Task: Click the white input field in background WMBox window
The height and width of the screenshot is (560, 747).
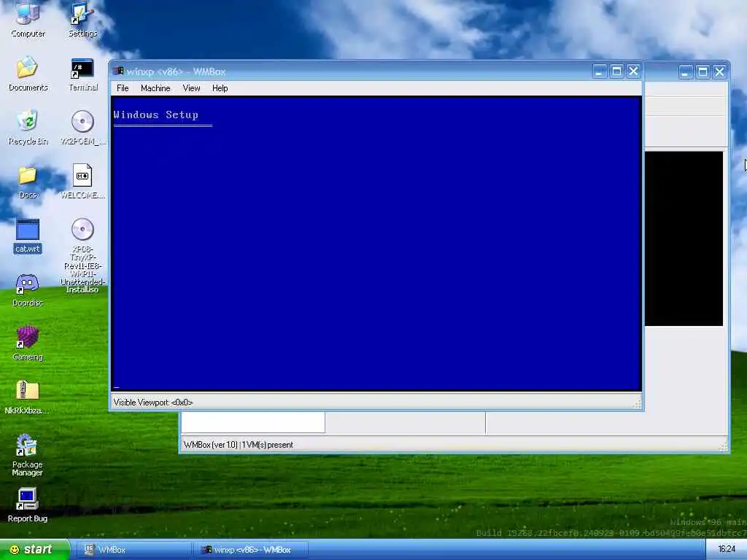Action: pyautogui.click(x=253, y=422)
